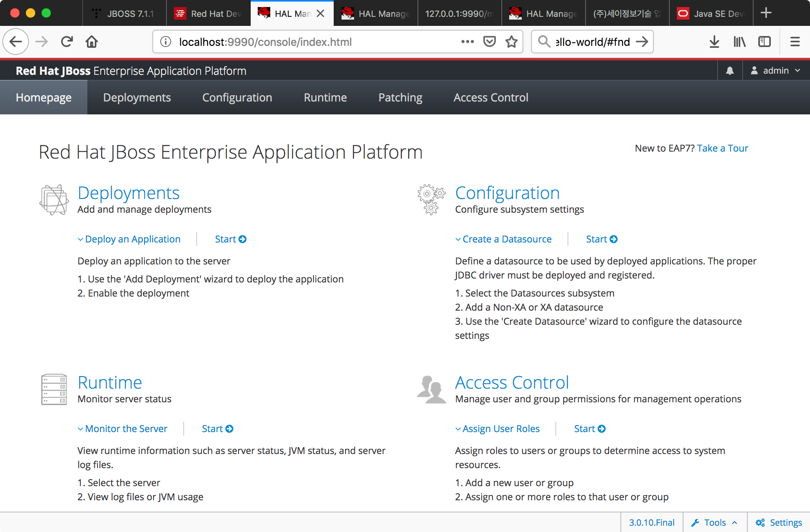This screenshot has height=532, width=810.
Task: Open the browser downloads arrow
Action: [x=714, y=42]
